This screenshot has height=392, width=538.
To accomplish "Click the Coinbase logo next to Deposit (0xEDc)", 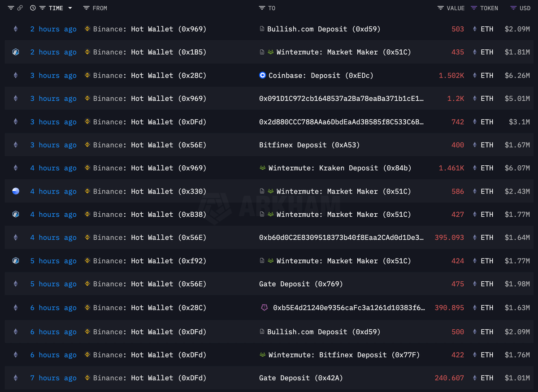I will pos(263,75).
